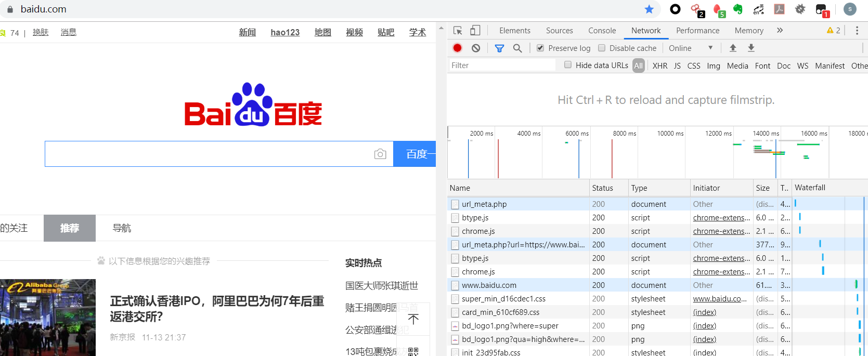The height and width of the screenshot is (356, 868).
Task: Click the warnings indicator showing 2
Action: (x=833, y=31)
